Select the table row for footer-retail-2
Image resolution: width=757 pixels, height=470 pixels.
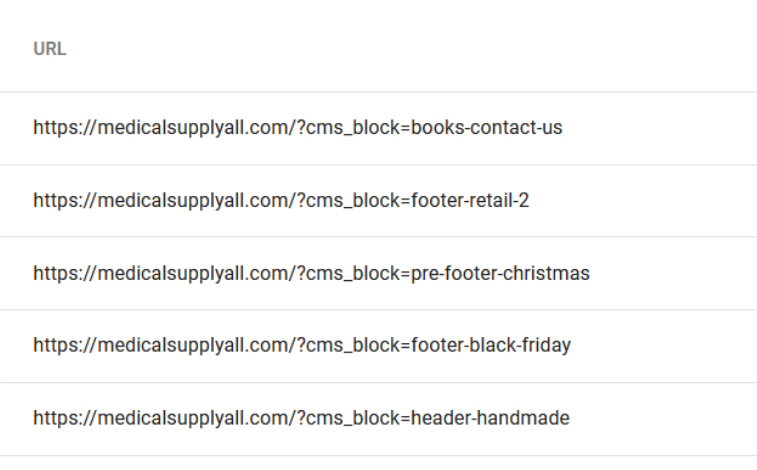378,201
